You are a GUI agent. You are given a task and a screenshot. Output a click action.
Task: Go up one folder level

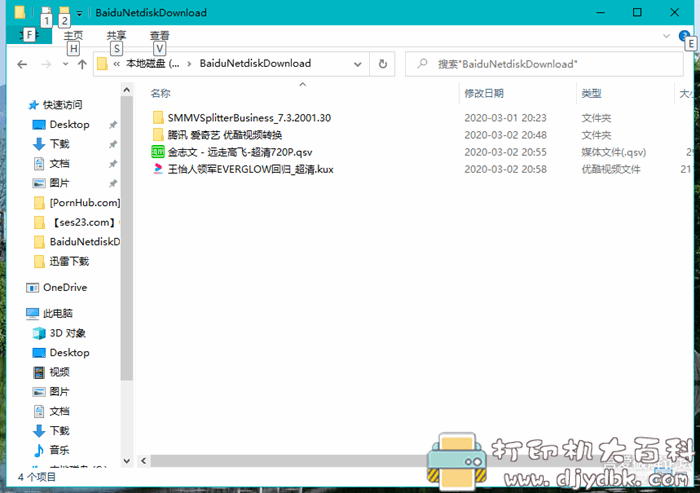pos(82,64)
